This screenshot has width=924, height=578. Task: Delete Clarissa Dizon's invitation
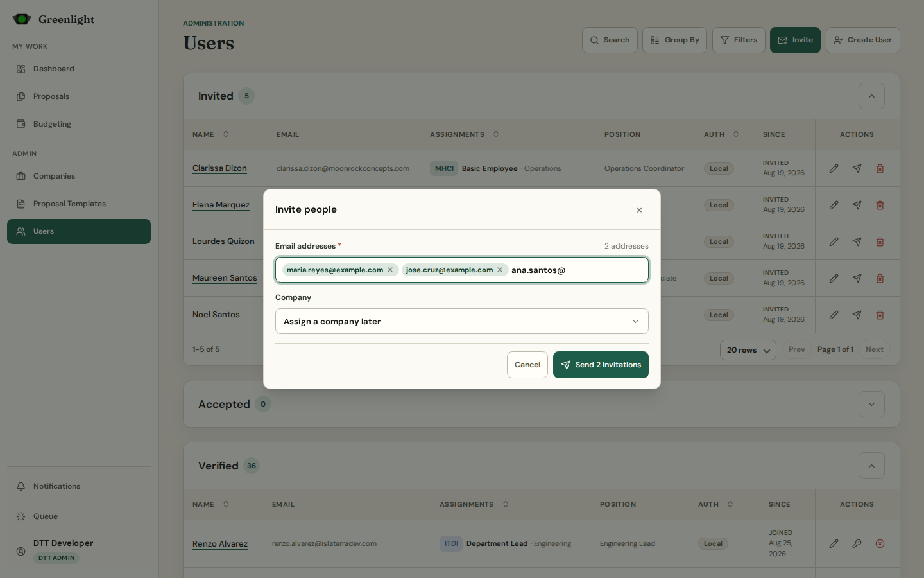tap(880, 168)
